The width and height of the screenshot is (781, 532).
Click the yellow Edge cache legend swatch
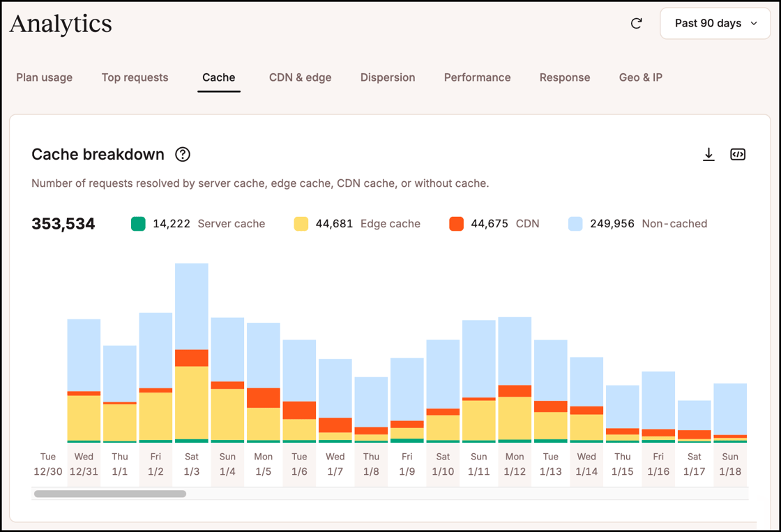point(301,224)
